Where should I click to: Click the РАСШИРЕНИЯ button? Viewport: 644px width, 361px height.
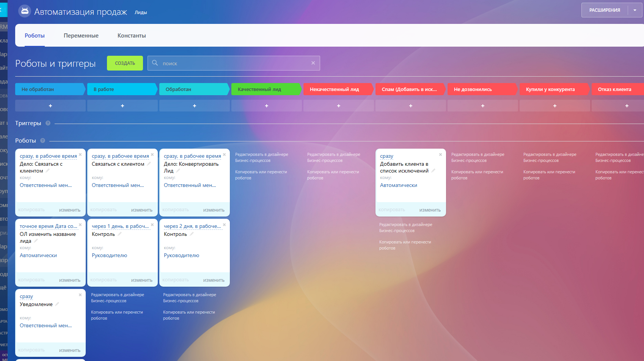pos(605,10)
